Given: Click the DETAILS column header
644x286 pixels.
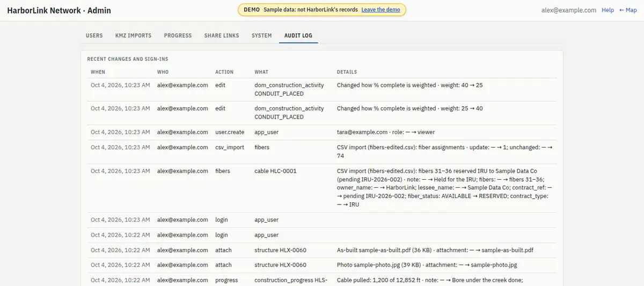Looking at the screenshot, I should [347, 72].
